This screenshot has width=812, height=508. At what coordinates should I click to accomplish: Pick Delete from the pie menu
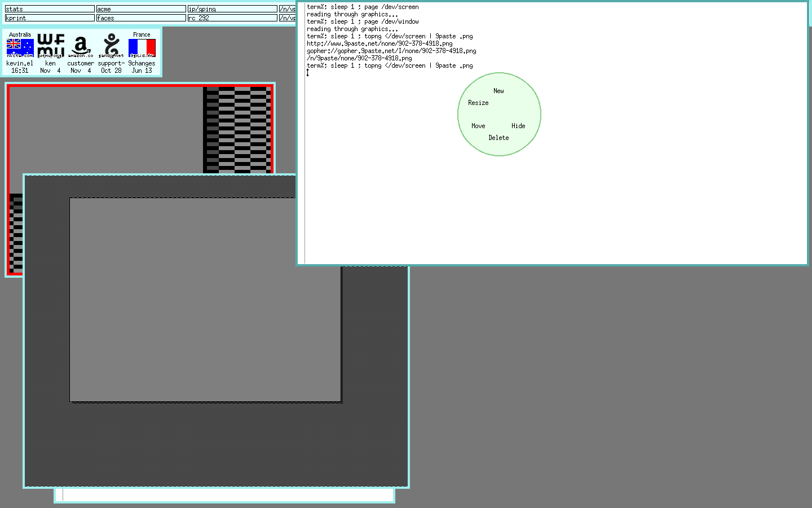tap(498, 138)
